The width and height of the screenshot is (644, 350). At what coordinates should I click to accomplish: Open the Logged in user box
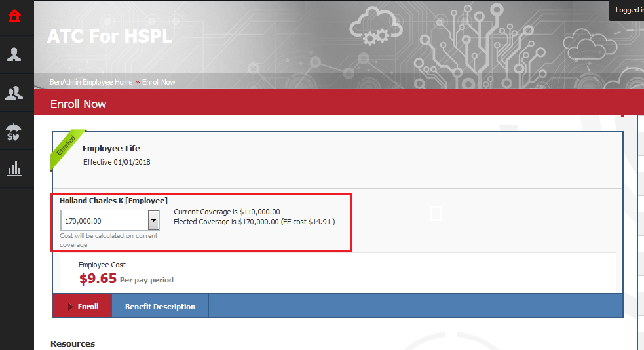pyautogui.click(x=628, y=10)
